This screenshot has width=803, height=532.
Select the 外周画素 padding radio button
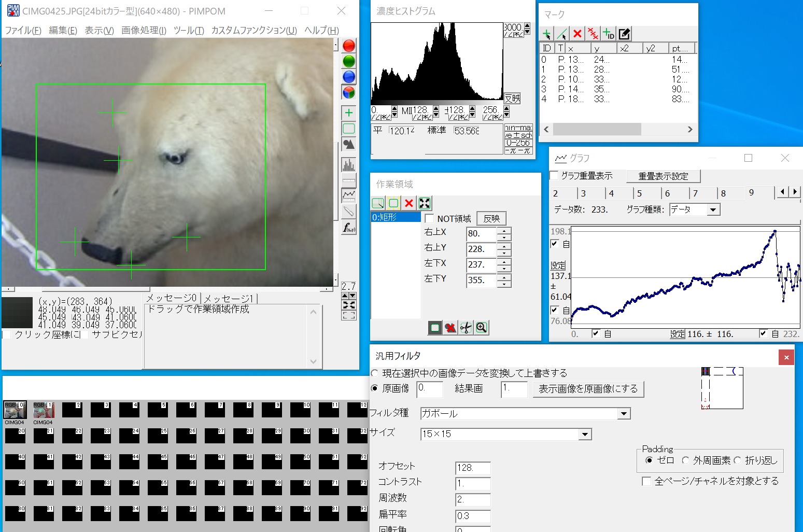tap(687, 460)
